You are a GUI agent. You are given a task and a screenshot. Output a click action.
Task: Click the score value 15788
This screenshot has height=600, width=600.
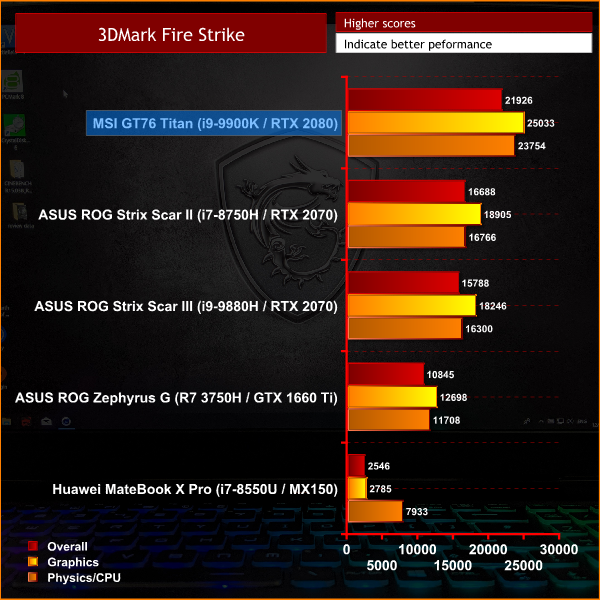pos(475,283)
